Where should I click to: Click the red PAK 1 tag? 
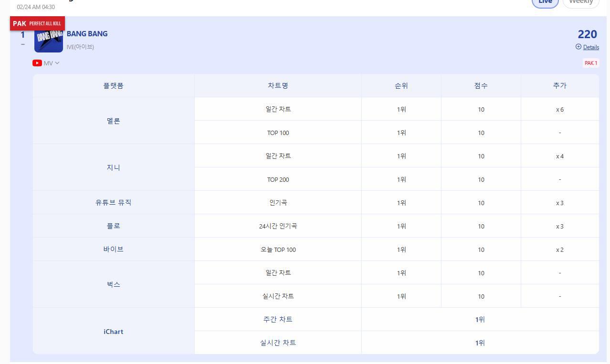click(x=590, y=63)
